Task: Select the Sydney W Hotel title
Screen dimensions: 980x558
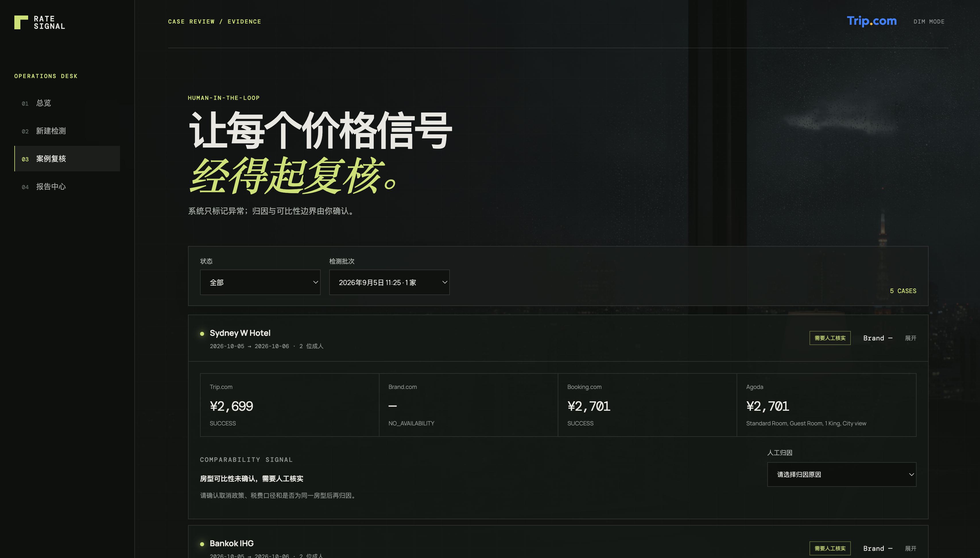Action: [x=240, y=333]
